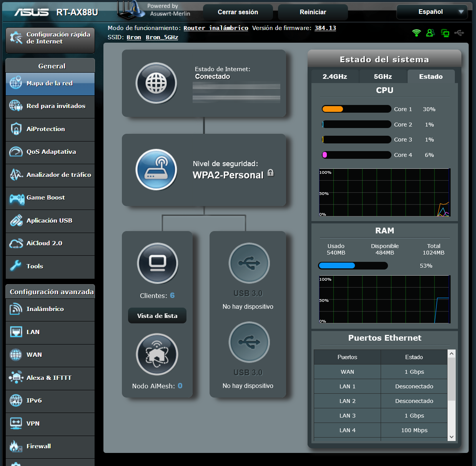Image resolution: width=476 pixels, height=466 pixels.
Task: Open the Internet status globe icon
Action: pos(156,83)
